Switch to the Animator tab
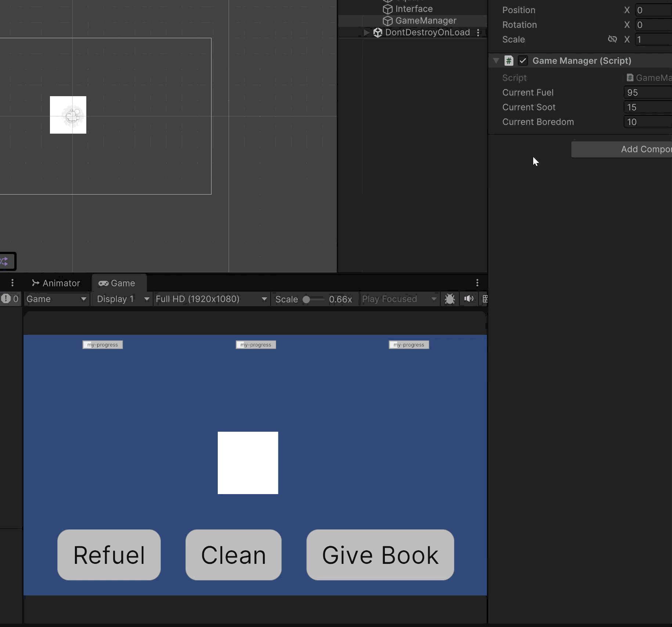Screen dimensions: 672x627 point(56,283)
